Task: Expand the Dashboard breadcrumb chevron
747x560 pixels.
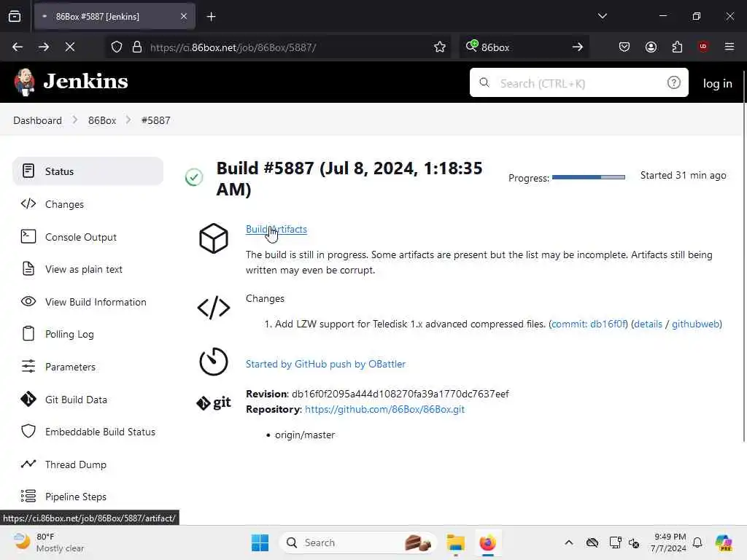Action: 75,120
